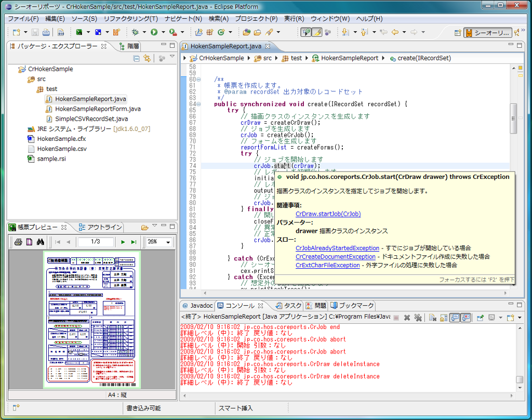Open the CrDraw.startJob(CrJob) link
The image size is (532, 420).
coord(328,214)
